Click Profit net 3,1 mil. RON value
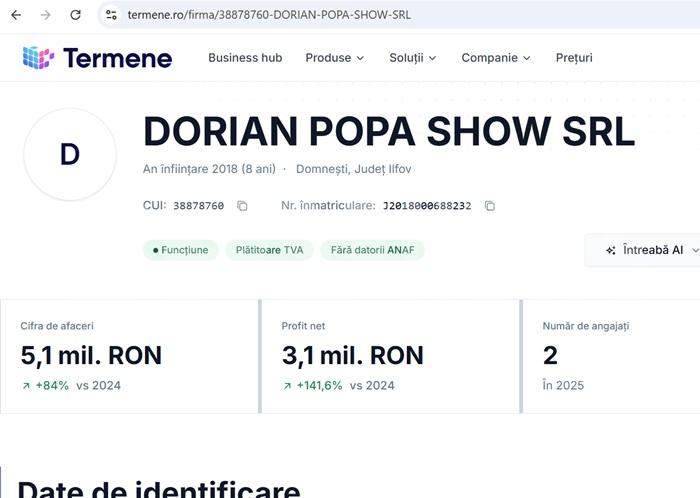700x498 pixels. pyautogui.click(x=353, y=356)
